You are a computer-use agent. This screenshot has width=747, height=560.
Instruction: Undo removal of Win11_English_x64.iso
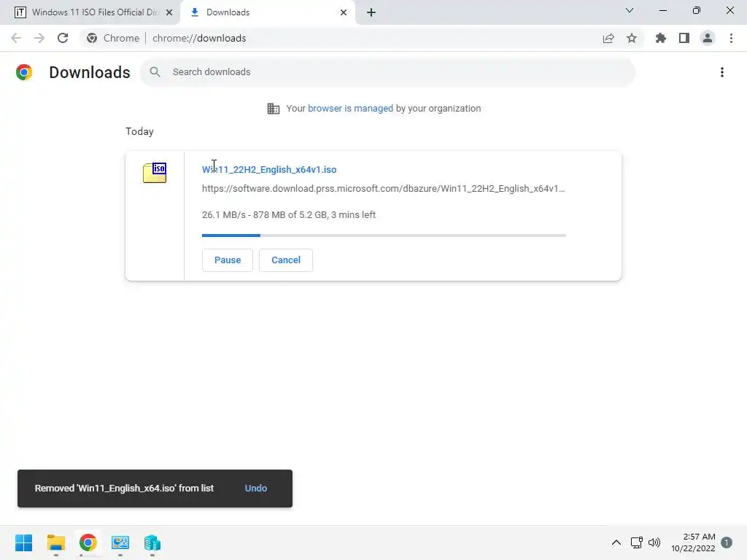(x=256, y=488)
